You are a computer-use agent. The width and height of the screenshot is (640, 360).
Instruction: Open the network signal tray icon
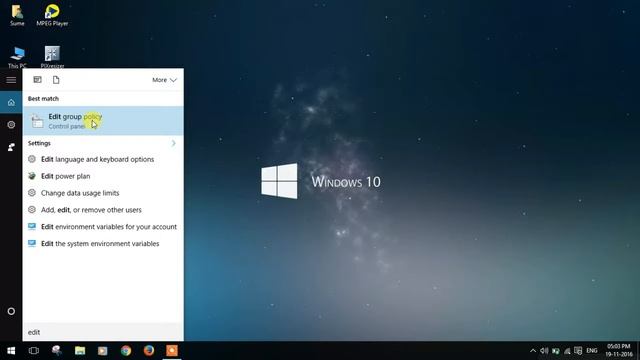pyautogui.click(x=567, y=351)
